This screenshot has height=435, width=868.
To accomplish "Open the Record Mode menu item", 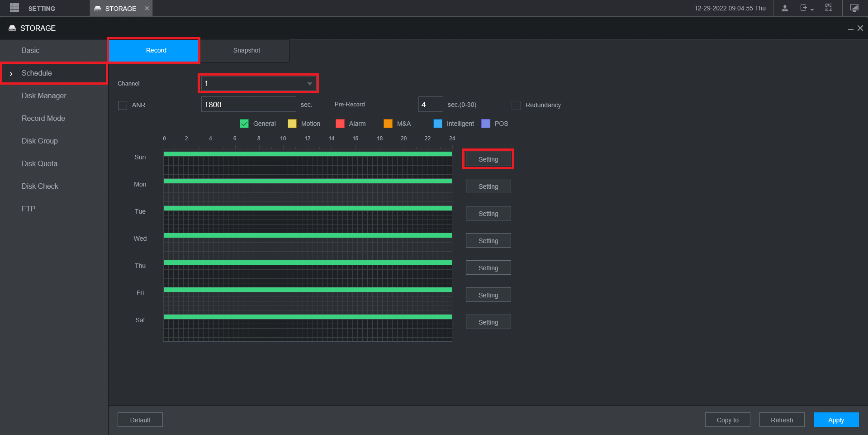I will tap(43, 118).
